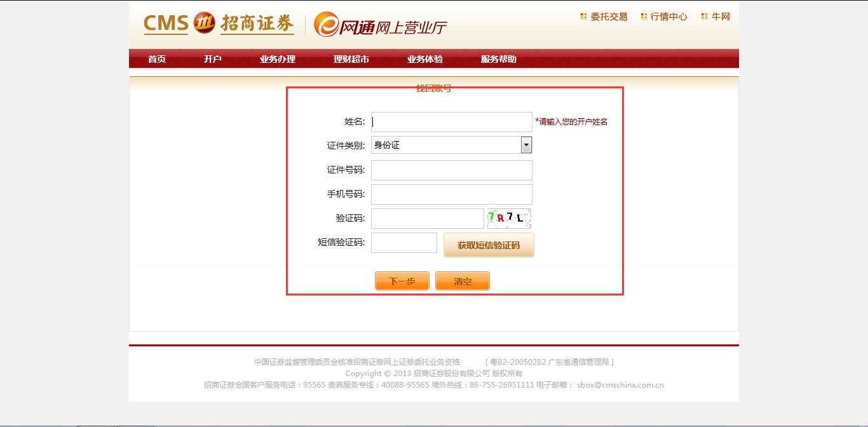
Task: Click inside the 姓名 name input field
Action: 451,121
